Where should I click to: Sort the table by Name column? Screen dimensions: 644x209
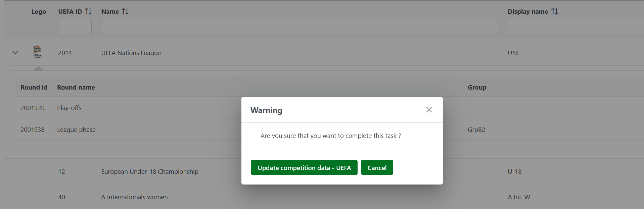(x=125, y=11)
